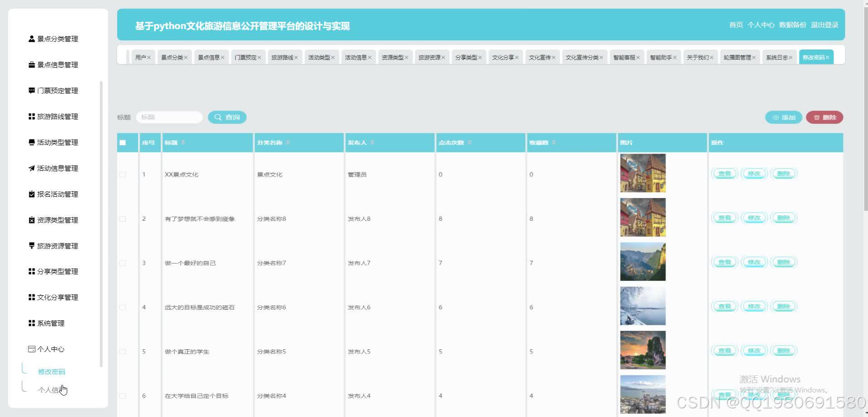Open 景点分类管理 sidebar menu

(x=53, y=39)
